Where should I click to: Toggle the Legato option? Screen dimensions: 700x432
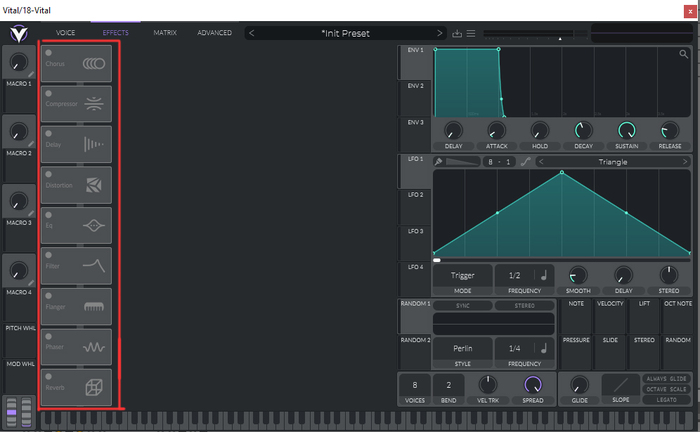pyautogui.click(x=667, y=398)
